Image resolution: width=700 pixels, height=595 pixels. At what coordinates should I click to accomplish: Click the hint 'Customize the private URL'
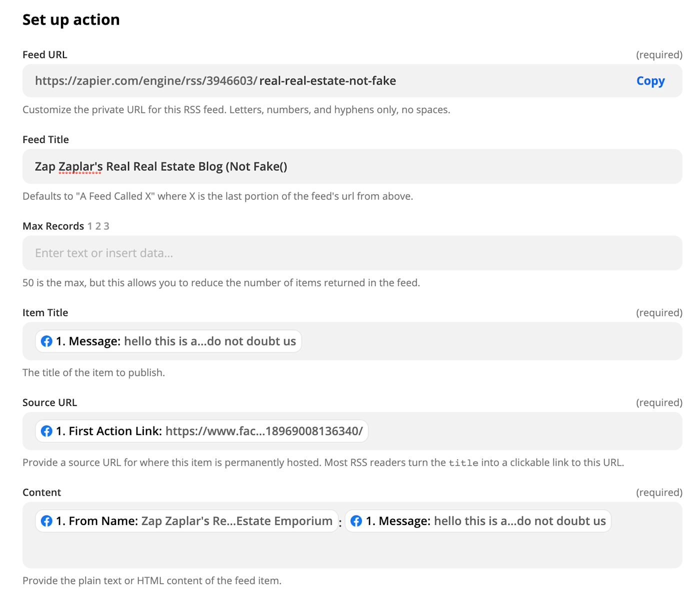236,110
